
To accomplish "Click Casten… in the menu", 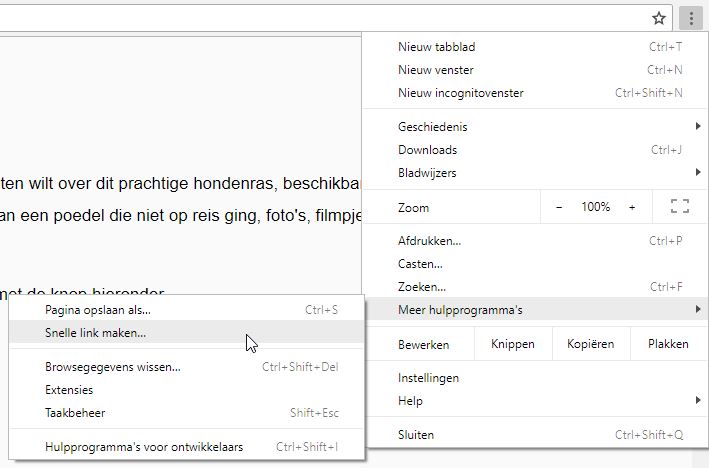I will click(420, 264).
